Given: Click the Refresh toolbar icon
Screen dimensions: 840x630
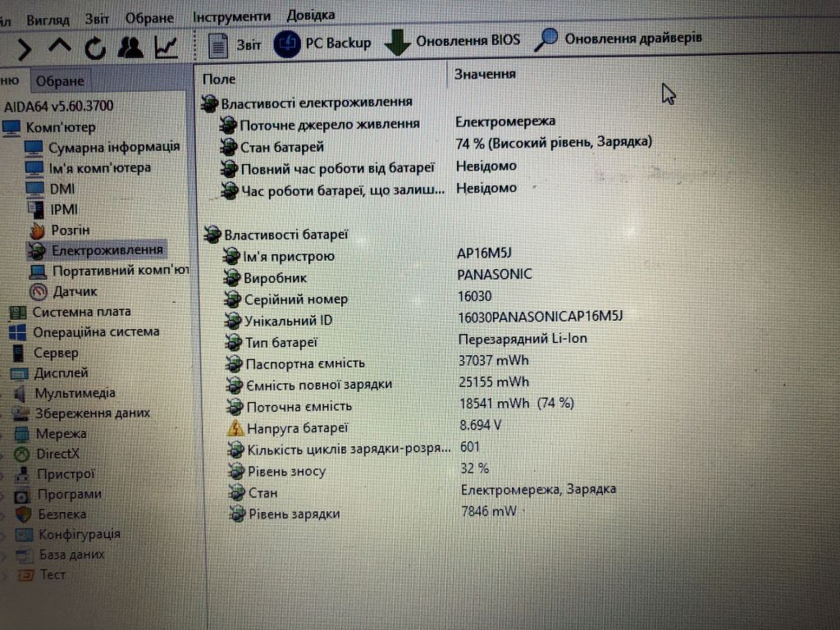Looking at the screenshot, I should [95, 48].
